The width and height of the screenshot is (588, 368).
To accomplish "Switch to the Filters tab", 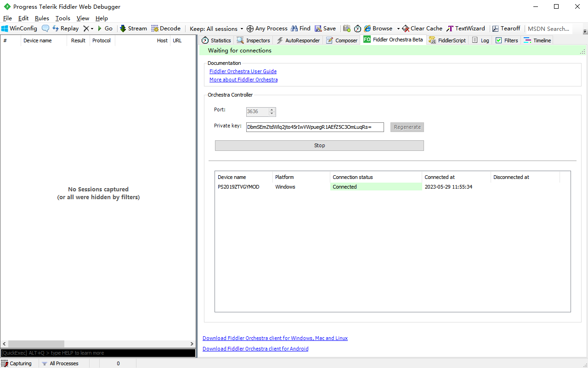I will point(507,40).
